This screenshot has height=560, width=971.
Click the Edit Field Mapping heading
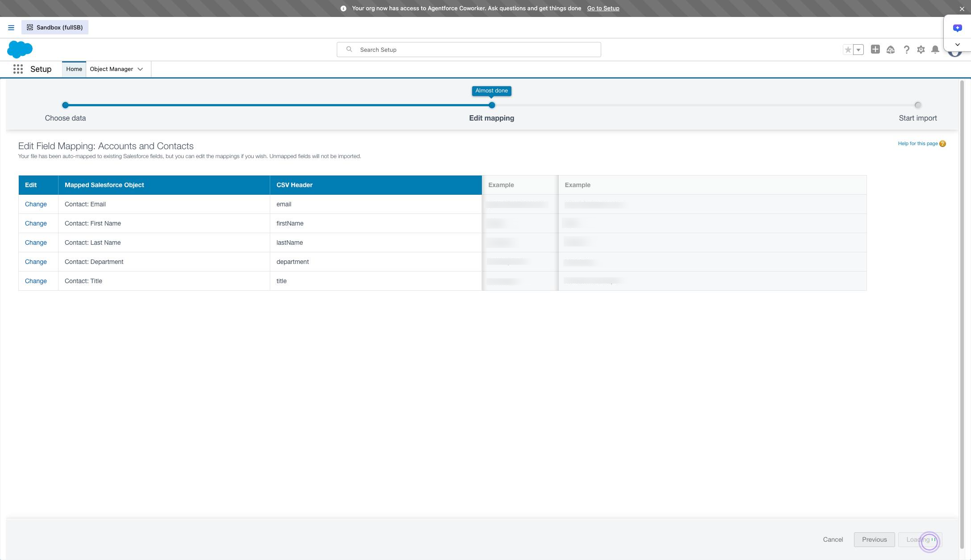point(106,146)
